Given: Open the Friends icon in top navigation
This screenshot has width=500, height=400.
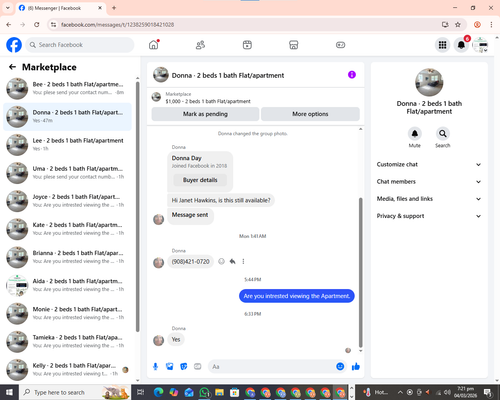Looking at the screenshot, I should (200, 45).
